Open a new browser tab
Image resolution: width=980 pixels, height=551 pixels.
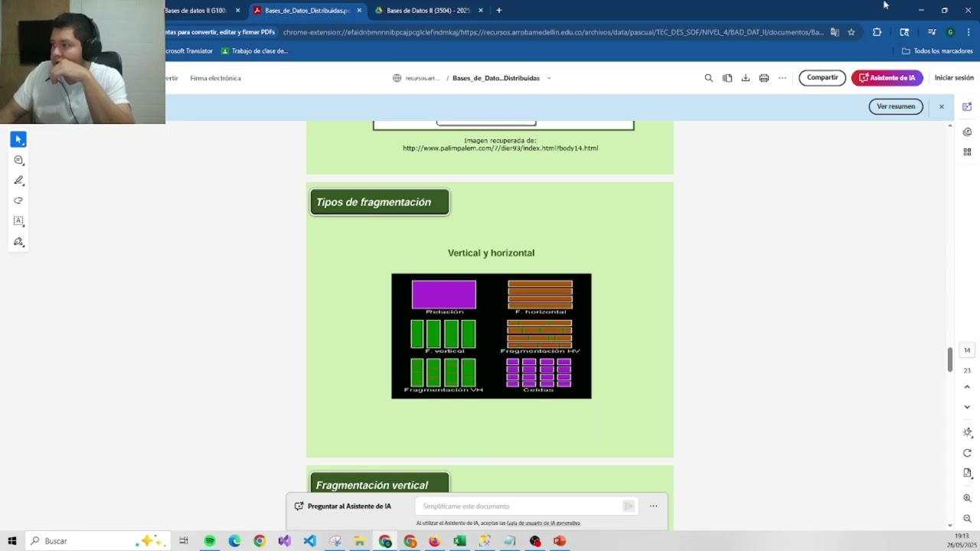499,11
